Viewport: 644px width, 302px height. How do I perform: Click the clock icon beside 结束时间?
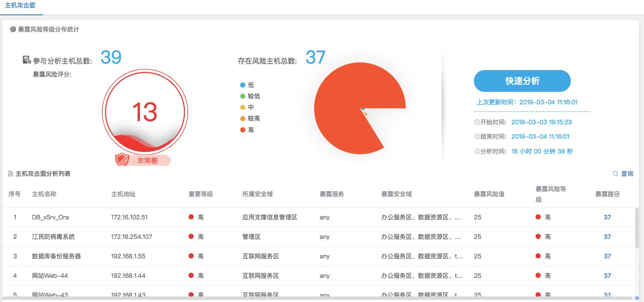click(x=477, y=137)
